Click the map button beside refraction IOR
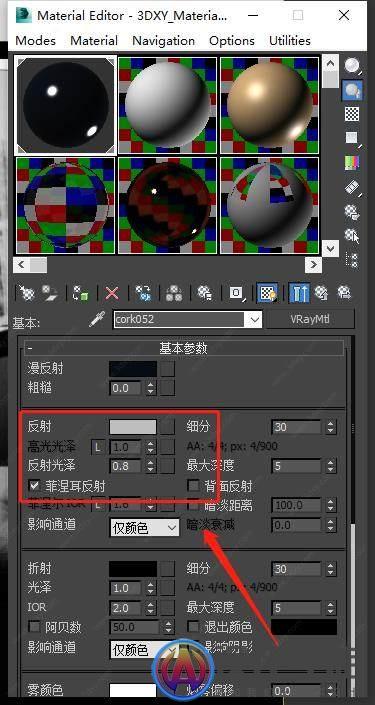375x705 pixels. click(168, 608)
